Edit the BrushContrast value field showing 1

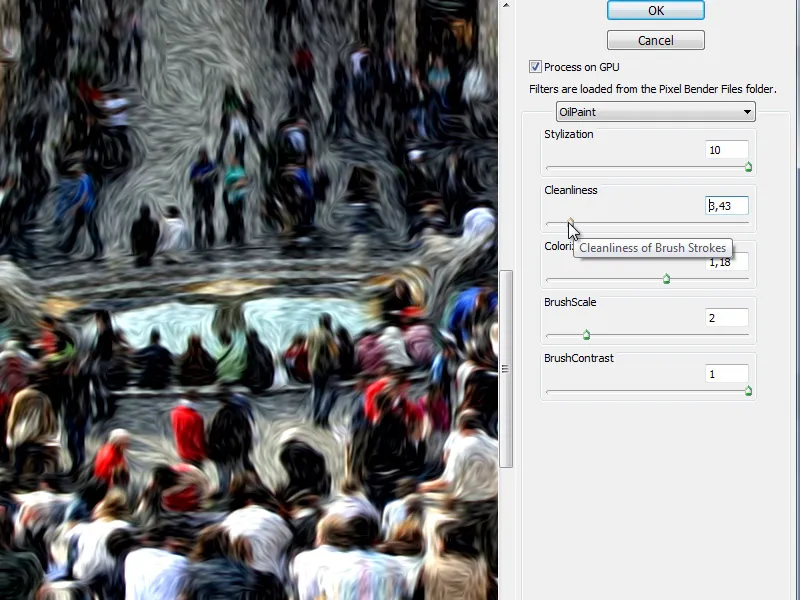(x=727, y=373)
